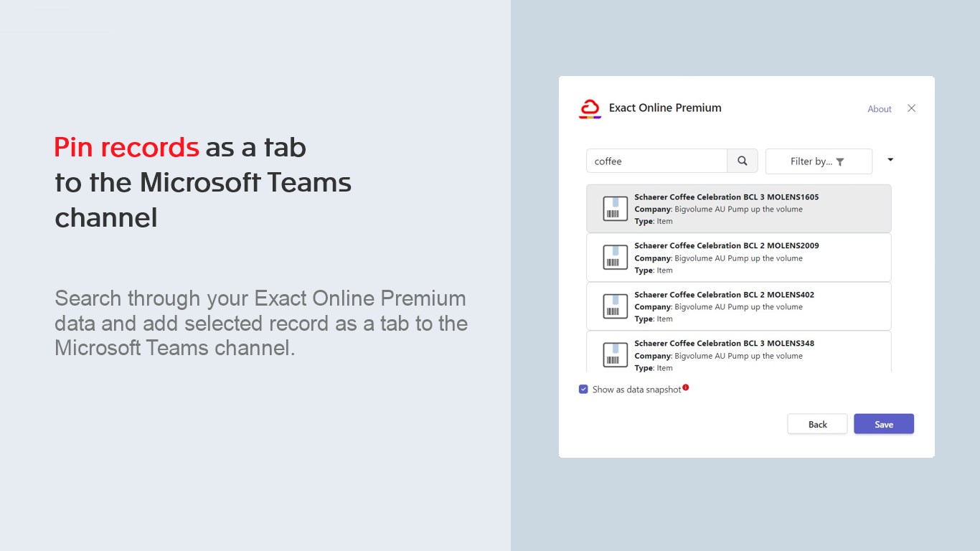Click the funnel icon in the filter button

[840, 162]
